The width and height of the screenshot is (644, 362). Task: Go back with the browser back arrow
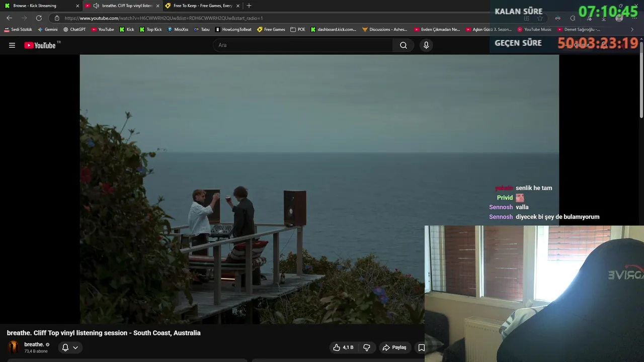click(9, 18)
